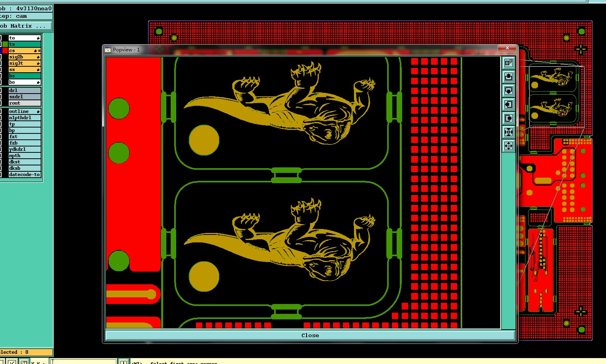This screenshot has width=606, height=364.
Task: Select the bs layer row
Action: tap(24, 76)
